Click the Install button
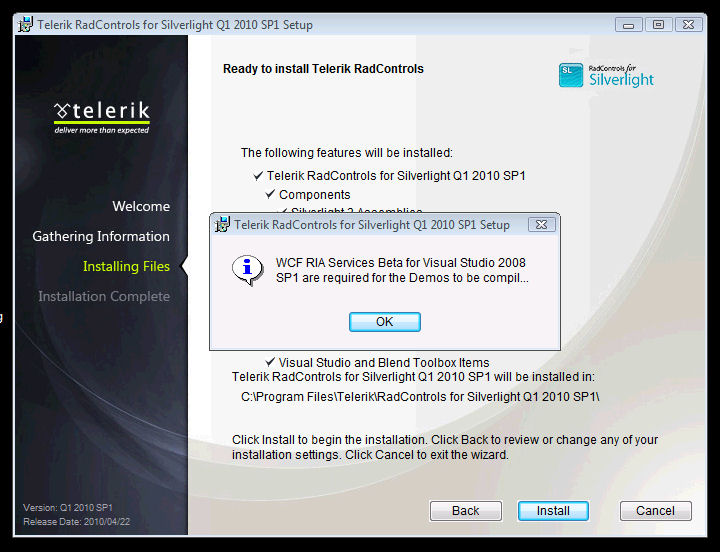Viewport: 720px width, 552px height. click(553, 511)
